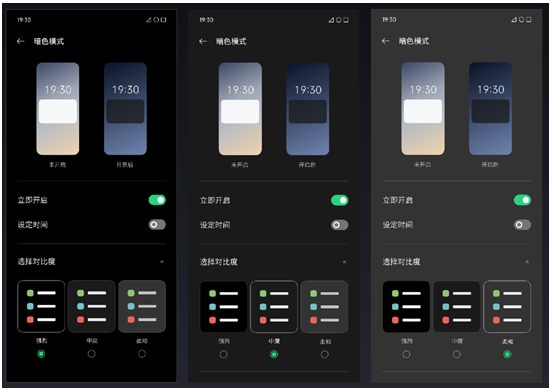Collapse 选择对比度 caret on black-background screen

pyautogui.click(x=162, y=261)
